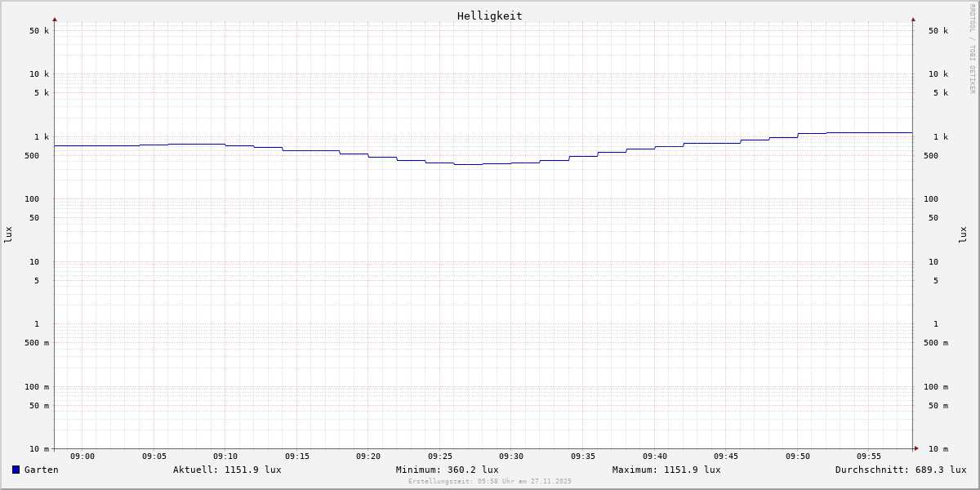The height and width of the screenshot is (490, 980).
Task: Select the 09:55 time axis label
Action: [x=869, y=457]
